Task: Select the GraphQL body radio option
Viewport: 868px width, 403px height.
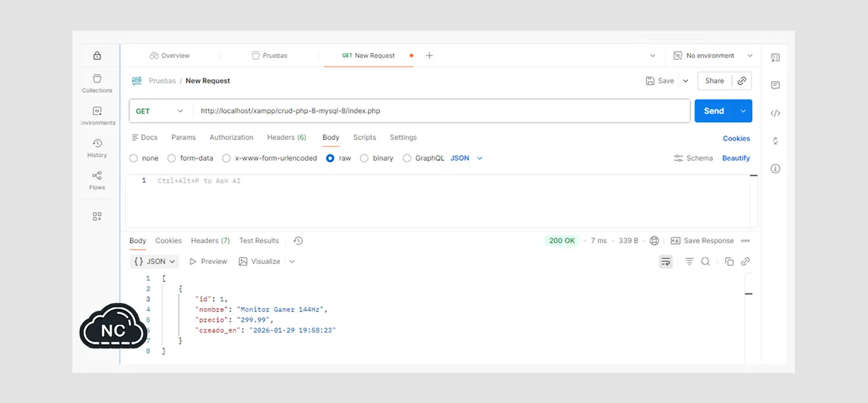Action: click(x=407, y=158)
